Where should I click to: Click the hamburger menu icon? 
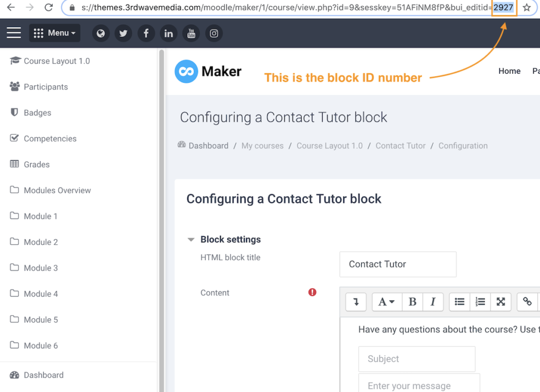[14, 33]
